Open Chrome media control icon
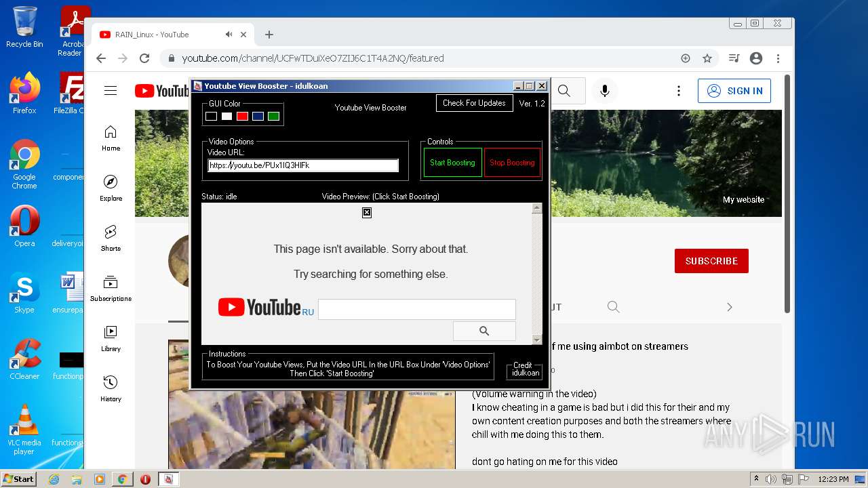 (734, 58)
